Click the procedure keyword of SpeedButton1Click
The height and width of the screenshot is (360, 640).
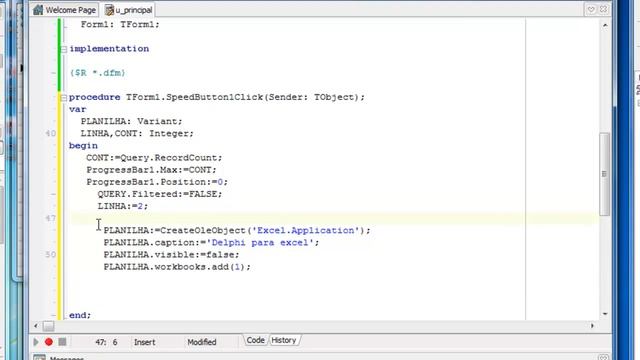coord(94,98)
